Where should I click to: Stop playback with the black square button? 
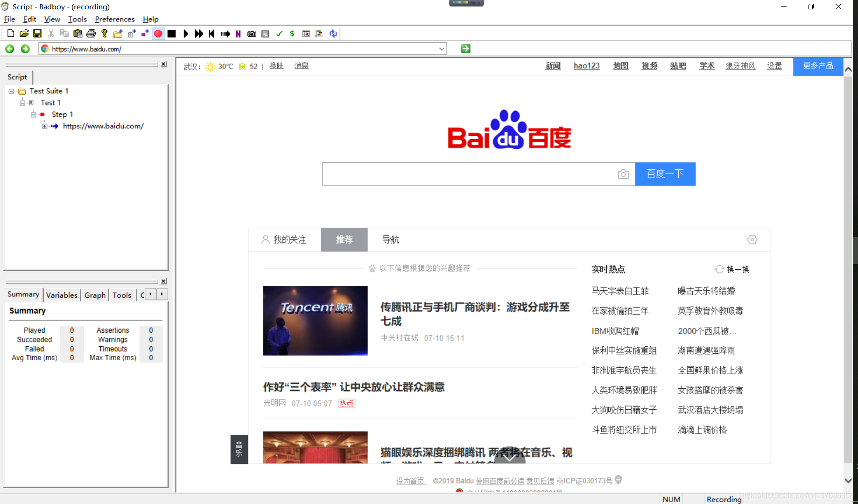(172, 34)
